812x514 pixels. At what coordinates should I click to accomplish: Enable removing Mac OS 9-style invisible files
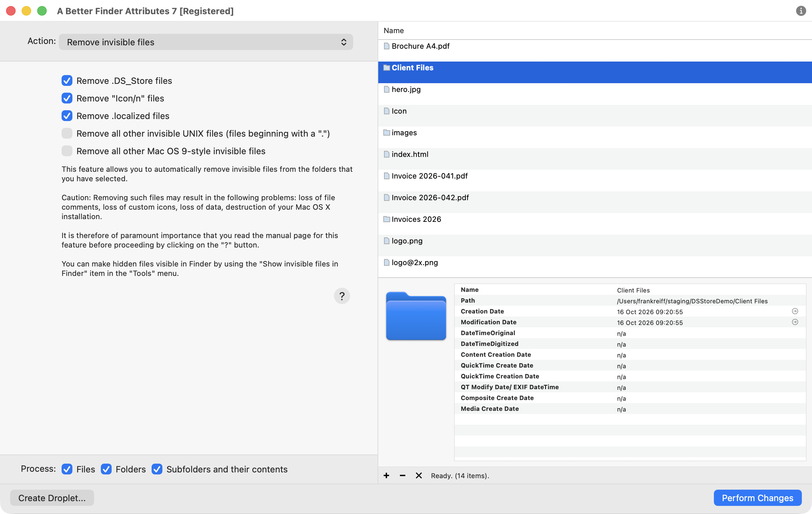pyautogui.click(x=67, y=151)
